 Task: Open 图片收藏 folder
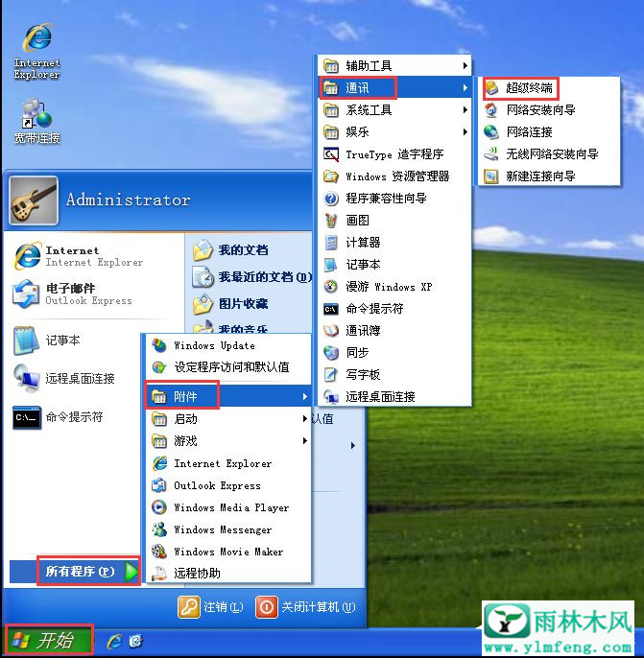coord(230,303)
